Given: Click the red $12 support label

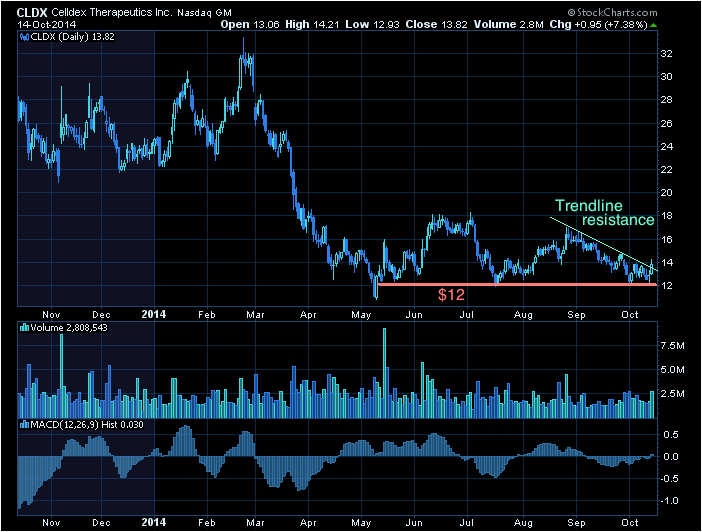Looking at the screenshot, I should (x=451, y=295).
